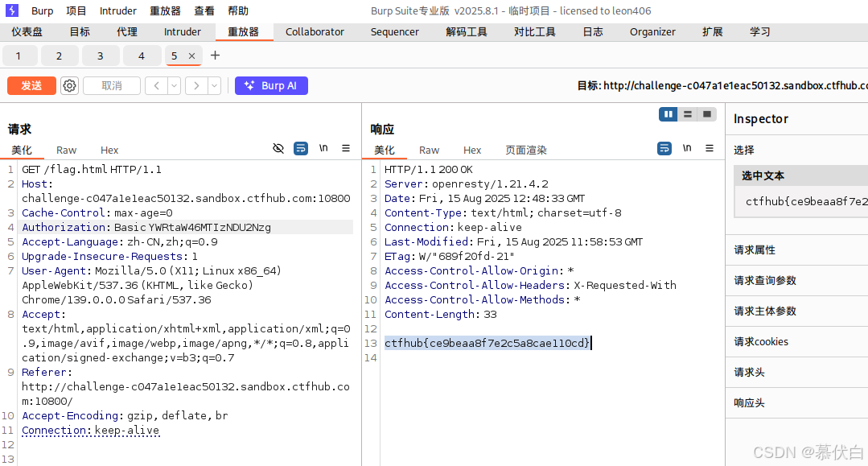
Task: Go forward to next request in history
Action: tap(196, 86)
